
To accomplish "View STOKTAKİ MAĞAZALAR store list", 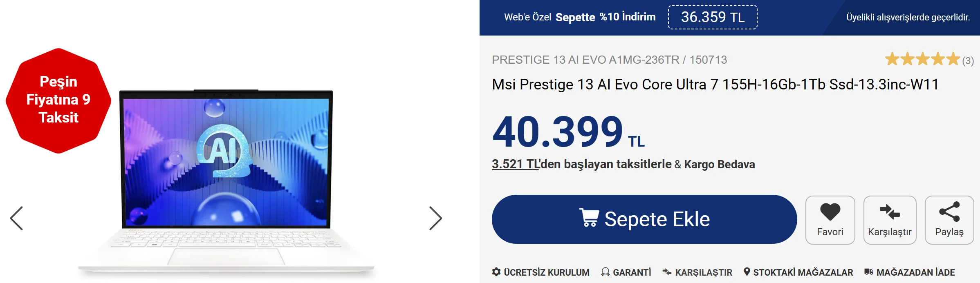I will [803, 272].
